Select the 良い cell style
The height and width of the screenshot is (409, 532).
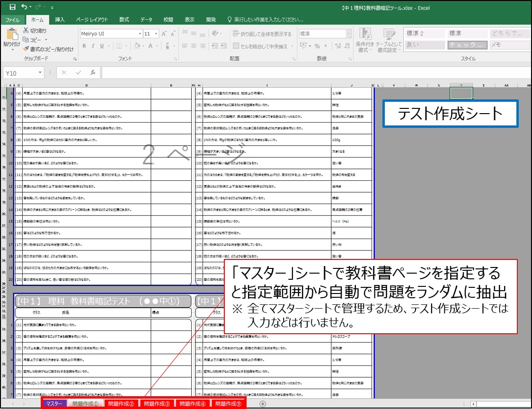click(x=425, y=44)
